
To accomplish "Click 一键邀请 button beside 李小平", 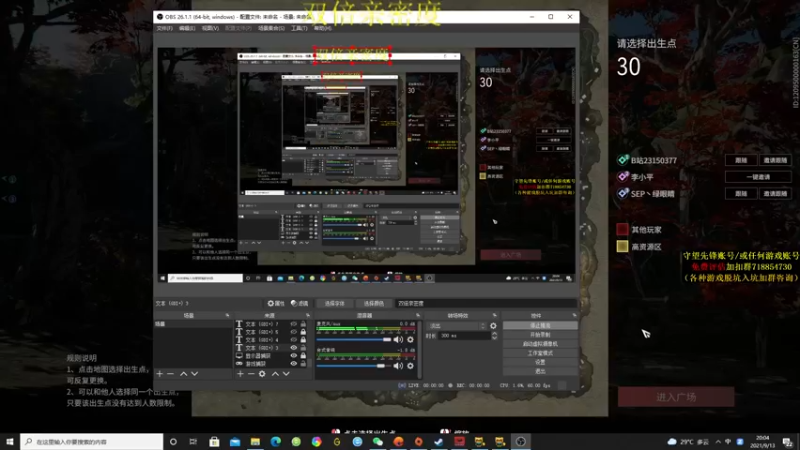I will tap(758, 177).
